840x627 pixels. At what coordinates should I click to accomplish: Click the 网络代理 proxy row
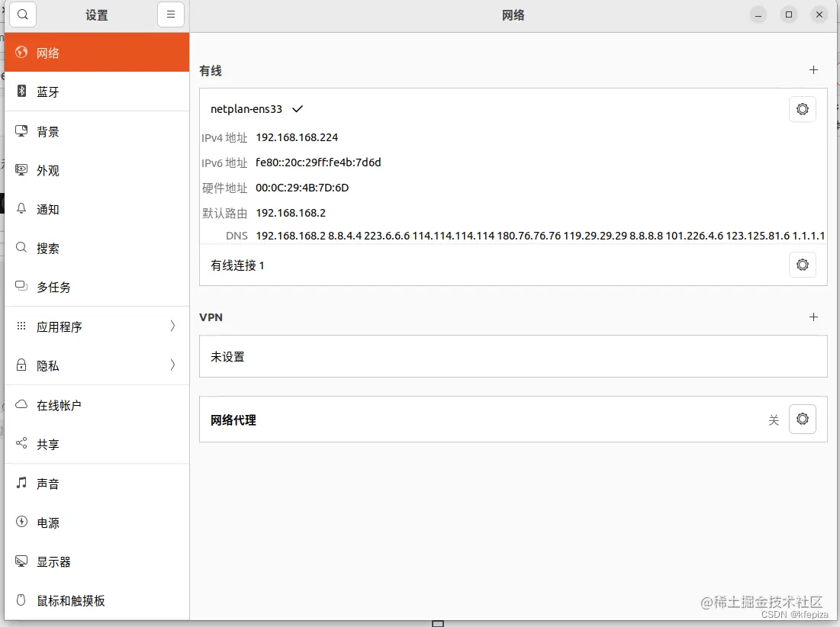click(513, 420)
